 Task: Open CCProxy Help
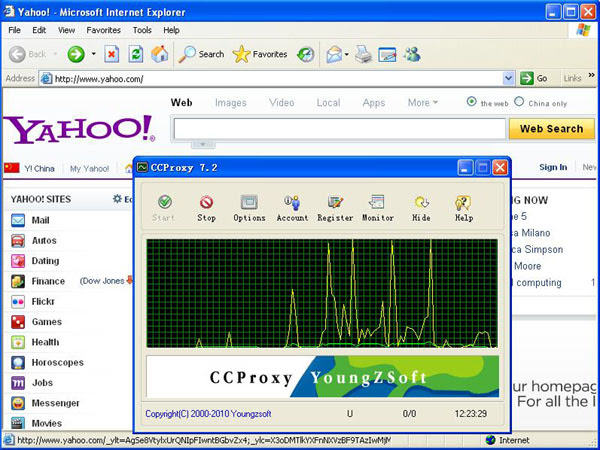tap(463, 202)
